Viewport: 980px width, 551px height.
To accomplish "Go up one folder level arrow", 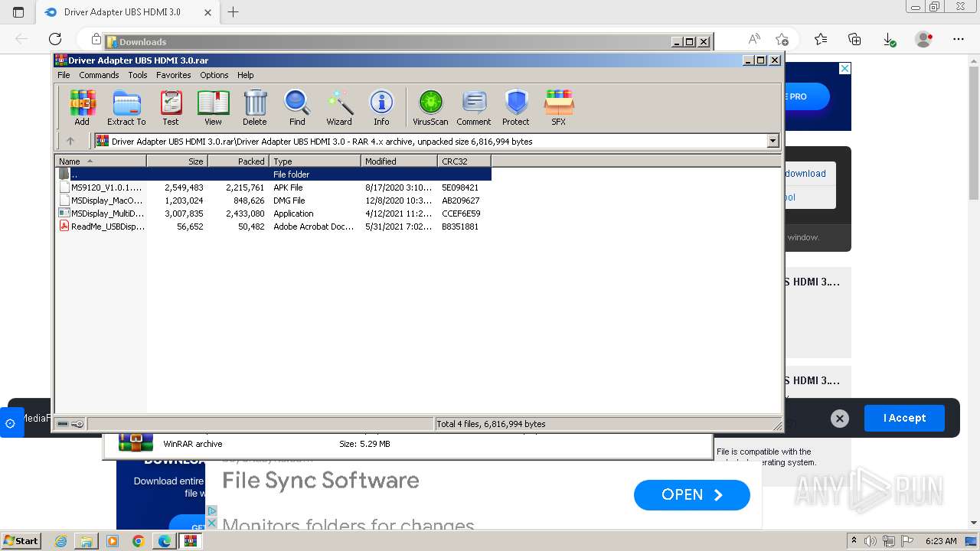I will pyautogui.click(x=70, y=141).
